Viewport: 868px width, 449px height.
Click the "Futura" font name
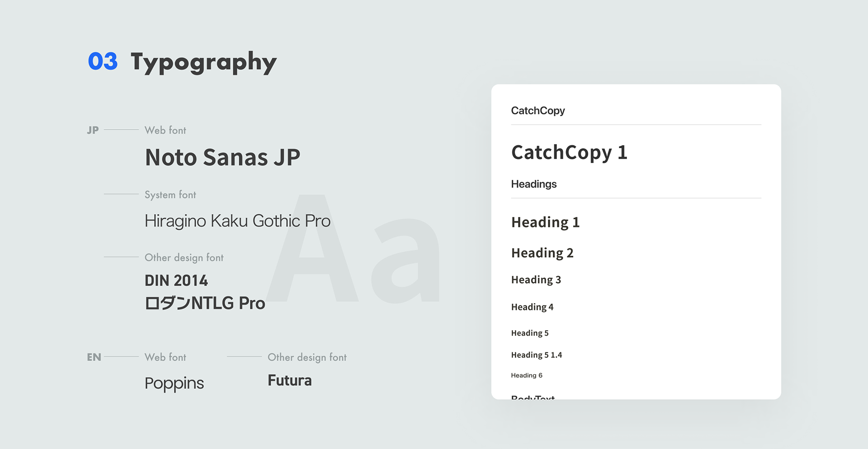pos(289,380)
